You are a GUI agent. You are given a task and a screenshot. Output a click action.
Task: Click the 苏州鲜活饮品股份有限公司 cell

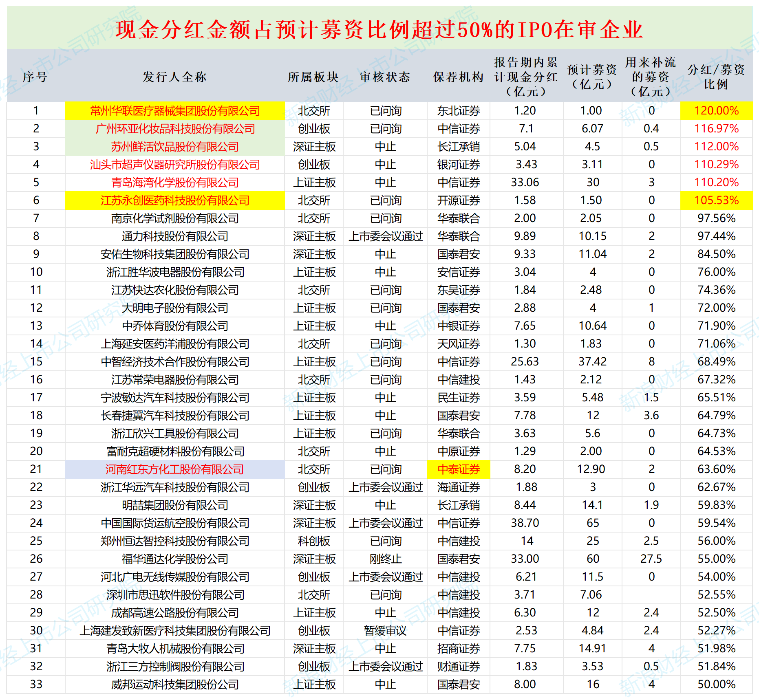click(x=175, y=147)
